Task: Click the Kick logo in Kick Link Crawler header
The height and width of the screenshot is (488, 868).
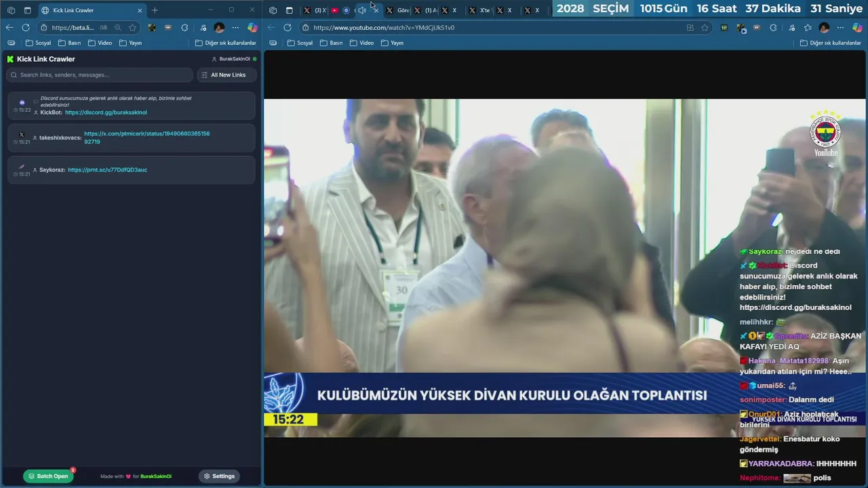Action: coord(10,59)
